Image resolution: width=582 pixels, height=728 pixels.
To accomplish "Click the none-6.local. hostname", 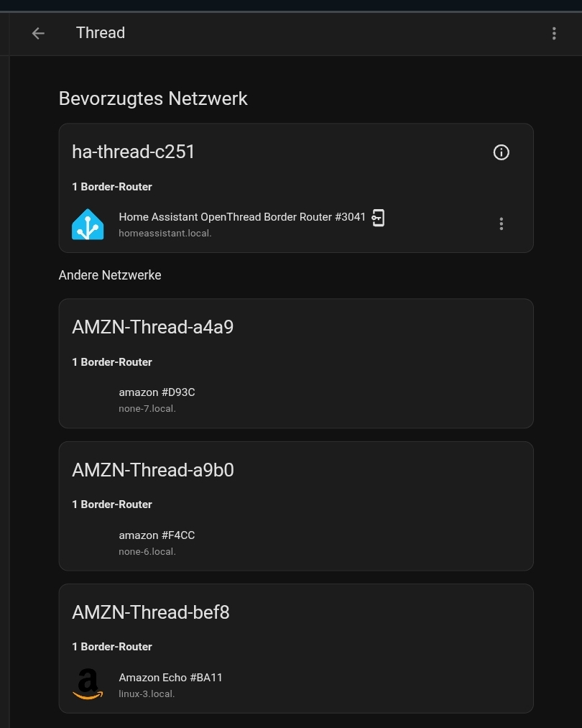I will click(147, 552).
